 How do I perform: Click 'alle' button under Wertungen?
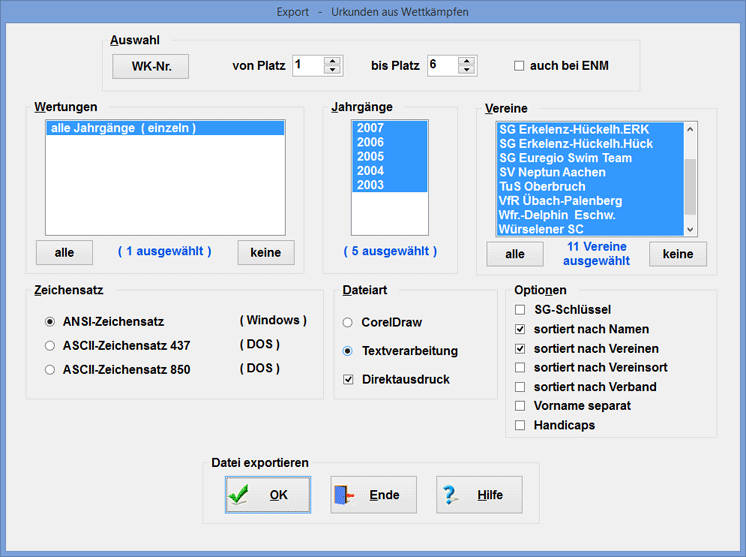point(64,253)
